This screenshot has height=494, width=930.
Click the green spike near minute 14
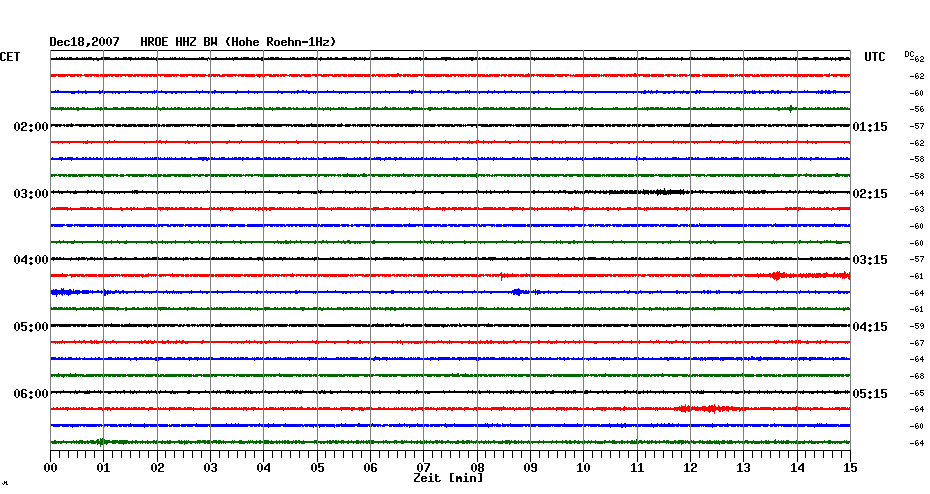[x=791, y=109]
